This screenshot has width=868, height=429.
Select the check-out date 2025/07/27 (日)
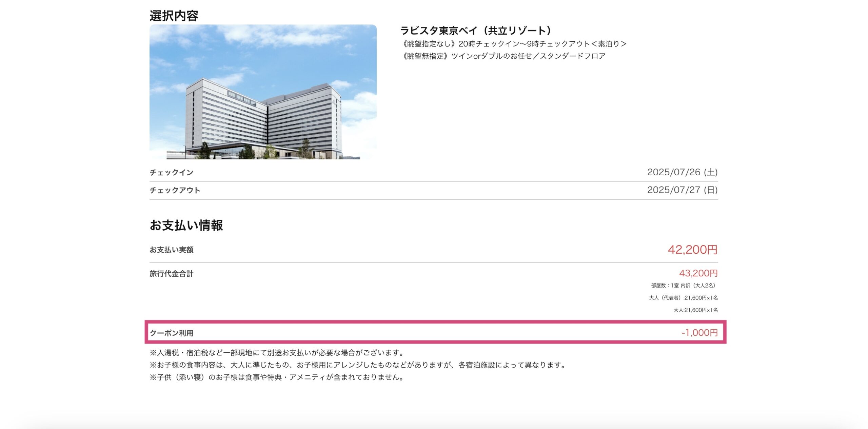682,190
